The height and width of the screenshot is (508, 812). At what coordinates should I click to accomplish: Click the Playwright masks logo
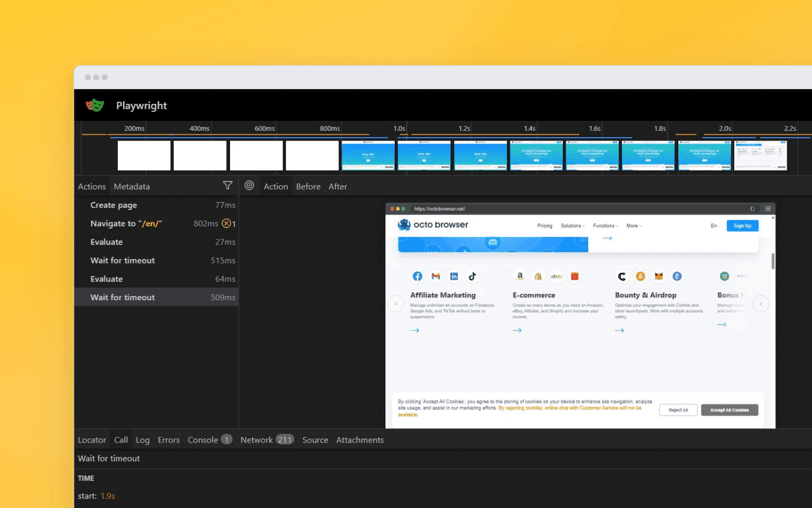click(95, 105)
